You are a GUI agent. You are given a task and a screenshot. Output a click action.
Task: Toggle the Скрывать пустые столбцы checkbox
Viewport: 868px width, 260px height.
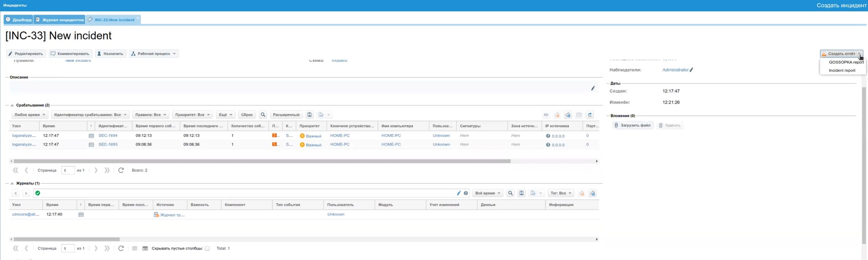207,249
